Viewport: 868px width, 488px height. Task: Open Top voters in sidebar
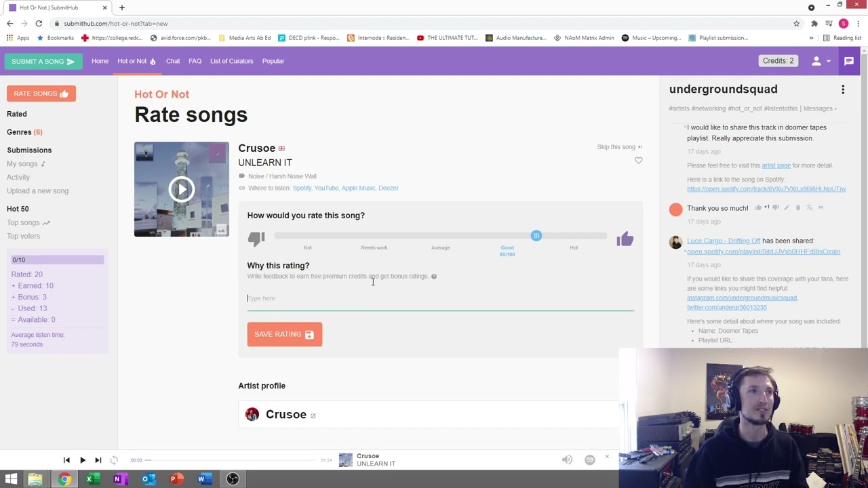[23, 236]
